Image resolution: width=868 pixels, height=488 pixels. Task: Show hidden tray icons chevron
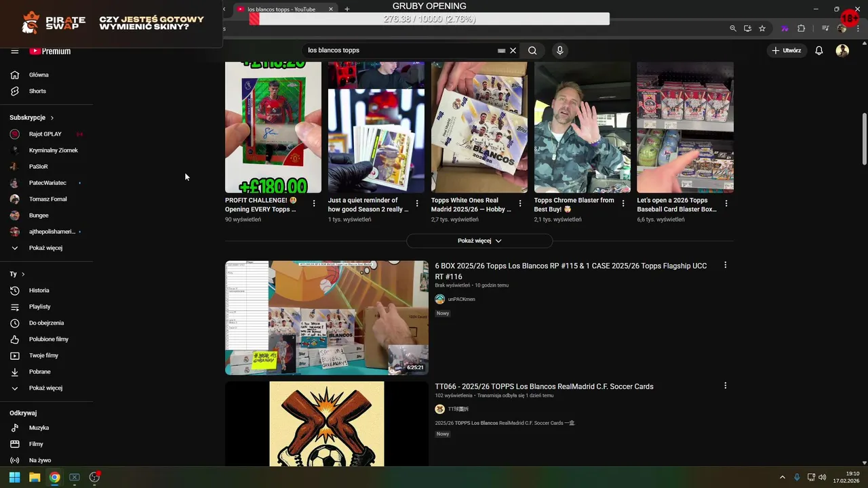coord(782,477)
